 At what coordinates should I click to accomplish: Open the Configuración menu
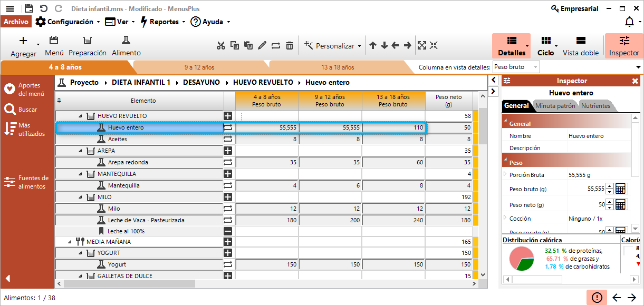coord(68,22)
